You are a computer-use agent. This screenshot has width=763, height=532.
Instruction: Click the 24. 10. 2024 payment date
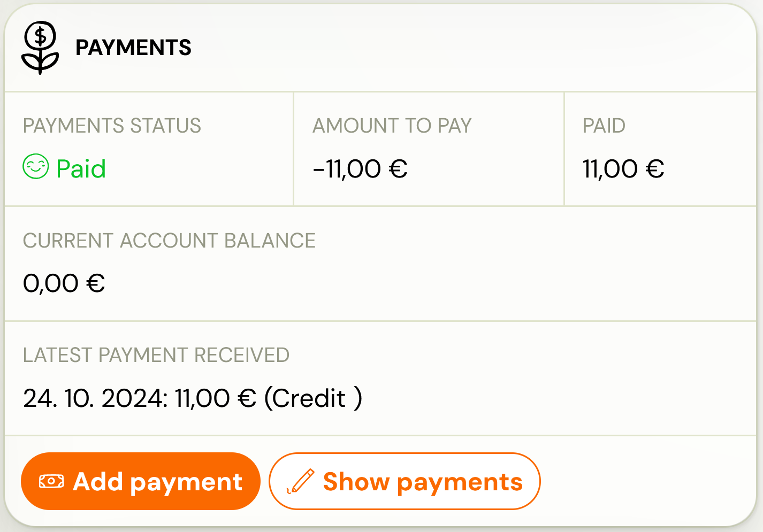point(95,398)
